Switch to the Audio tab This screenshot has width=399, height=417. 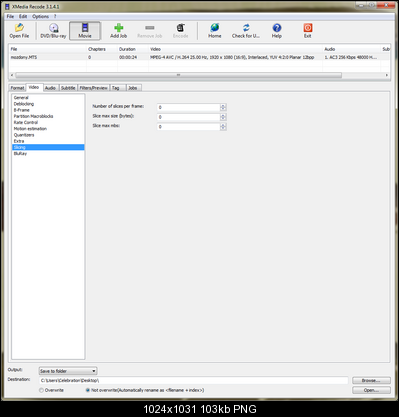point(50,88)
